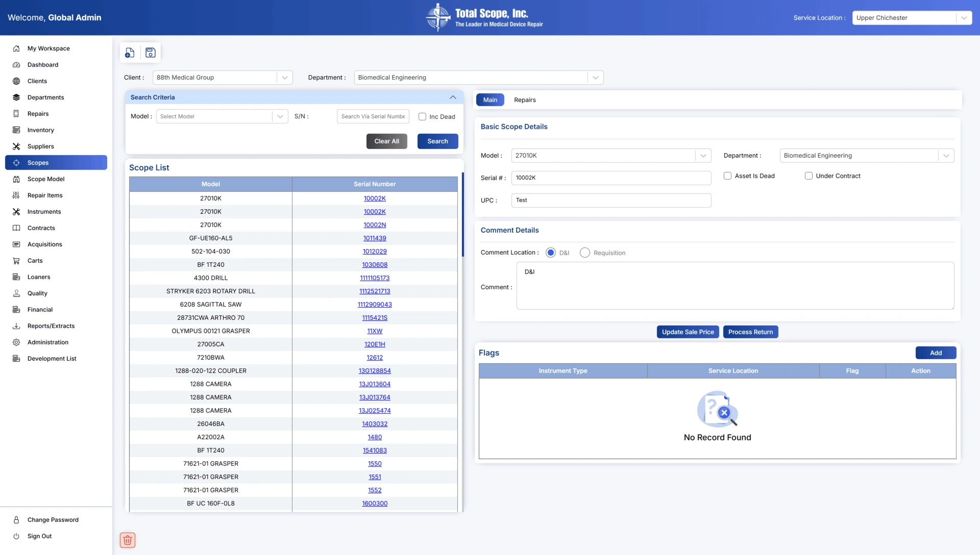Viewport: 980px width, 555px height.
Task: Click the Suppliers sidebar icon
Action: coord(16,146)
